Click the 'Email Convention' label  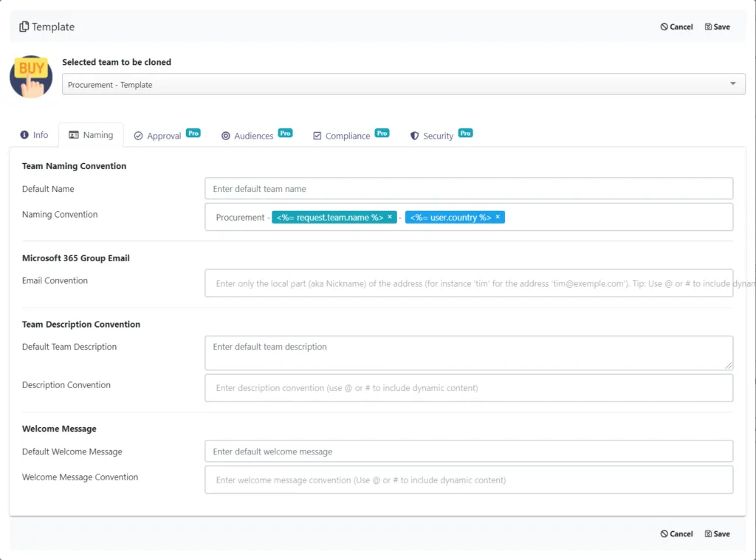[55, 280]
